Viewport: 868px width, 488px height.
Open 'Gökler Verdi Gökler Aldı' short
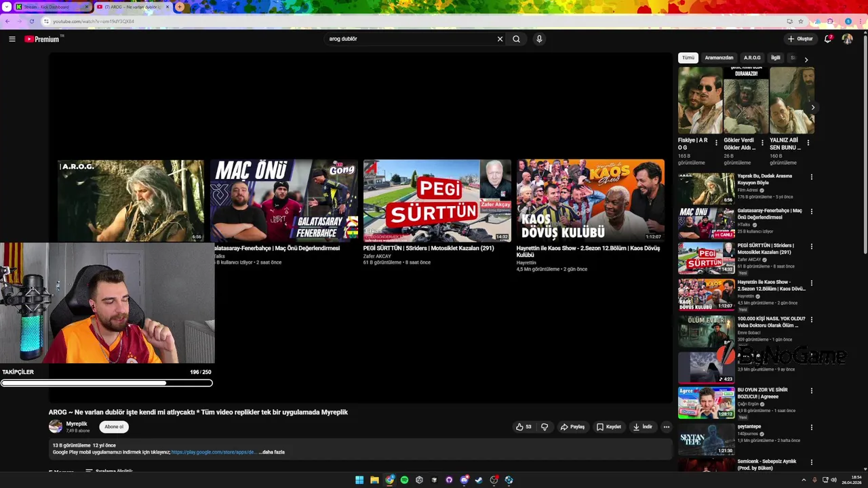(x=746, y=100)
